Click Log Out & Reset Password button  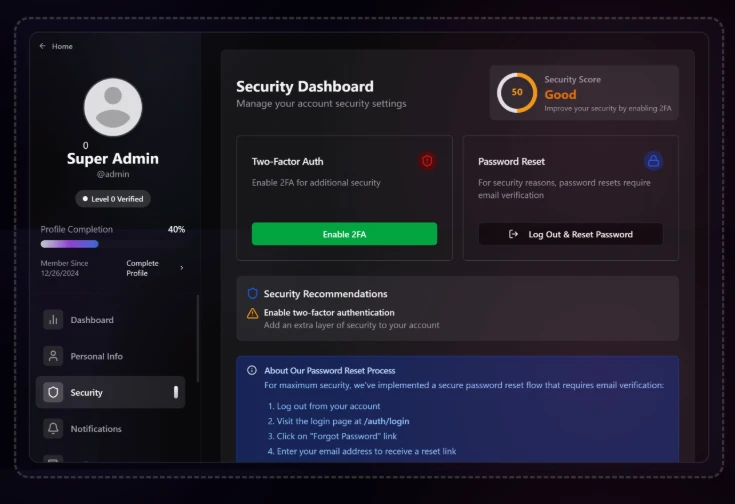tap(570, 234)
